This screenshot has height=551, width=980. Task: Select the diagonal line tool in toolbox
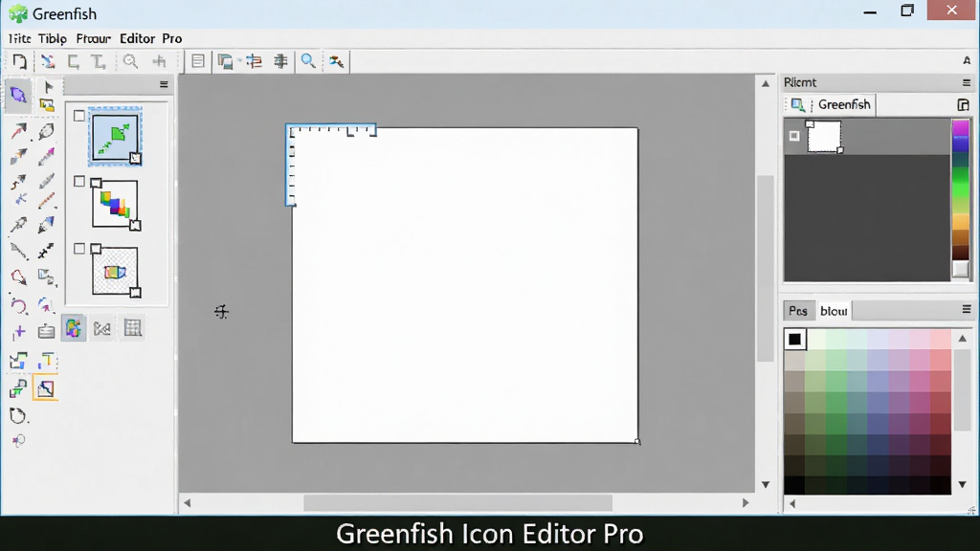[19, 252]
